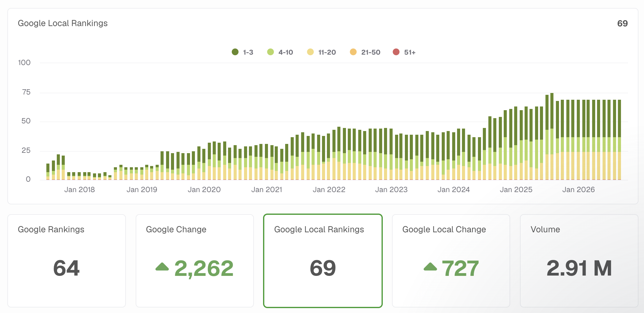This screenshot has height=313, width=644.
Task: Click the Jan 2022 axis label
Action: tap(329, 190)
